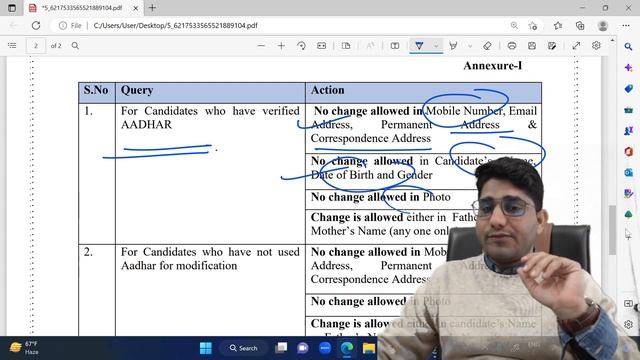
Task: Zoom in with the plus button
Action: pyautogui.click(x=281, y=46)
